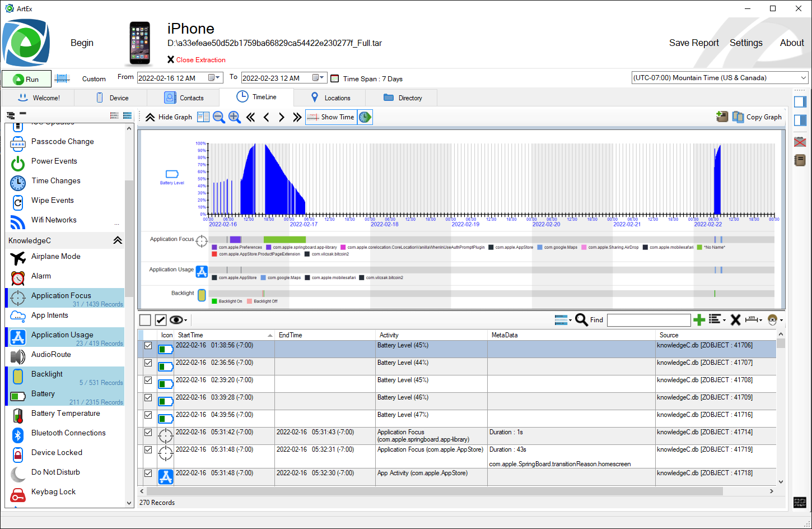This screenshot has height=529, width=812.
Task: Open the eye visibility dropdown
Action: point(179,320)
